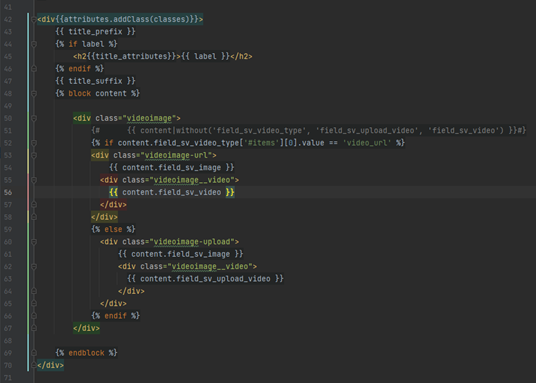Click line number 70 in the gutter

tap(8, 365)
